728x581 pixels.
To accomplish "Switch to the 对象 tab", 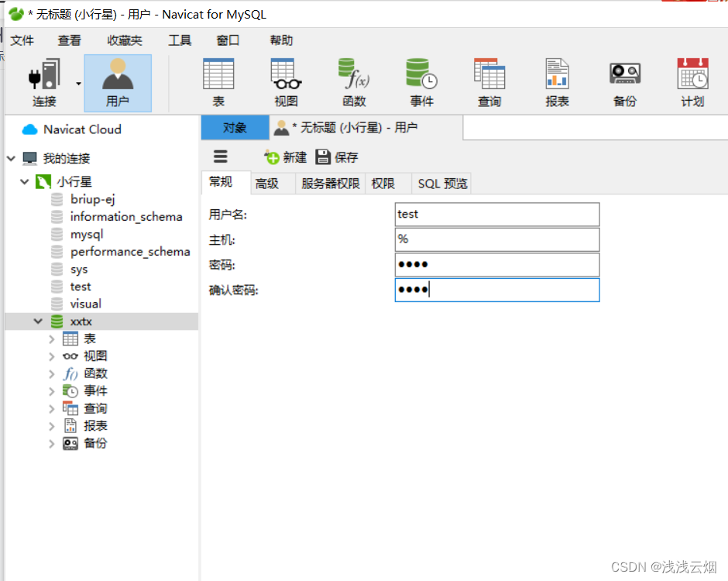I will tap(235, 127).
